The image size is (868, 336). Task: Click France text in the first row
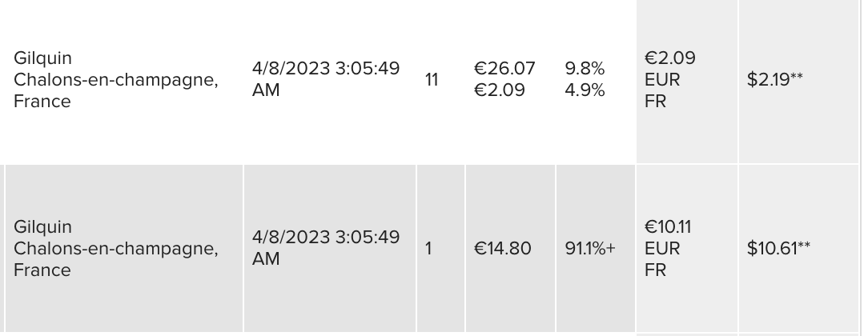point(42,102)
